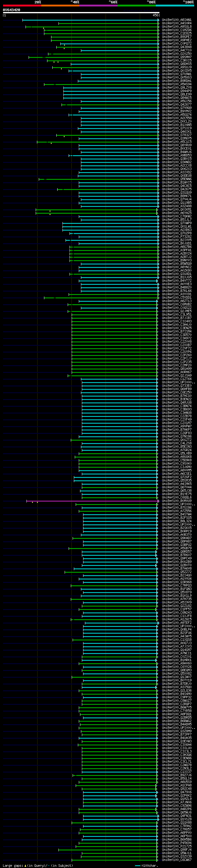Select the UniRef100_A2C558 label
The height and width of the screenshot is (868, 197).
177,118
